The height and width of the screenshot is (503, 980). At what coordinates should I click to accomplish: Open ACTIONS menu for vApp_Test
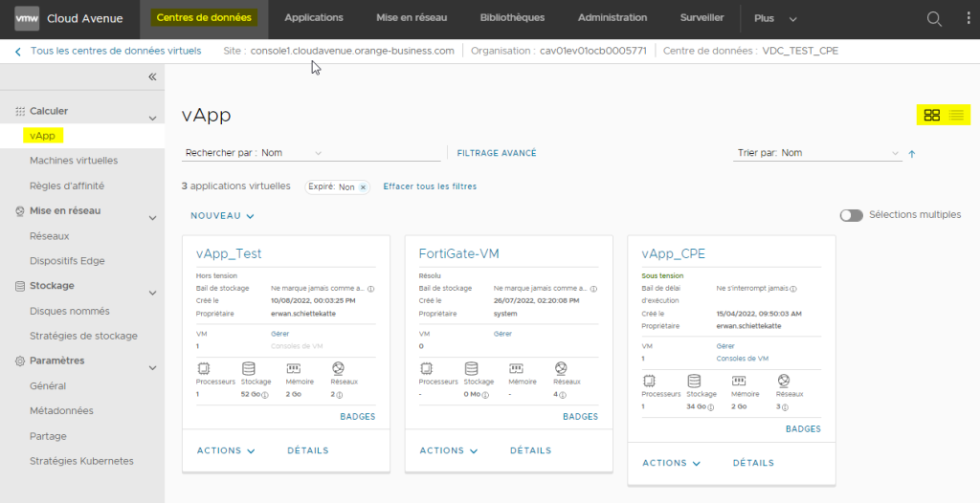(226, 450)
